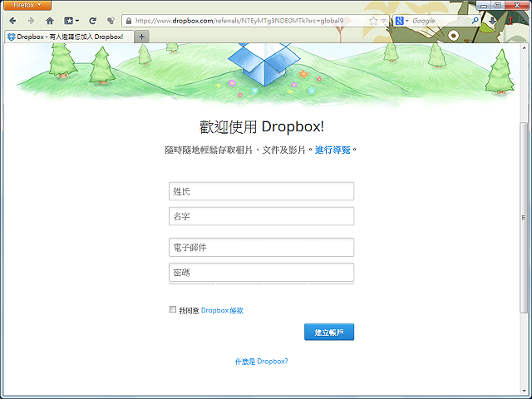Reload the page with the refresh icon
Screen dimensions: 532x399
[x=92, y=21]
